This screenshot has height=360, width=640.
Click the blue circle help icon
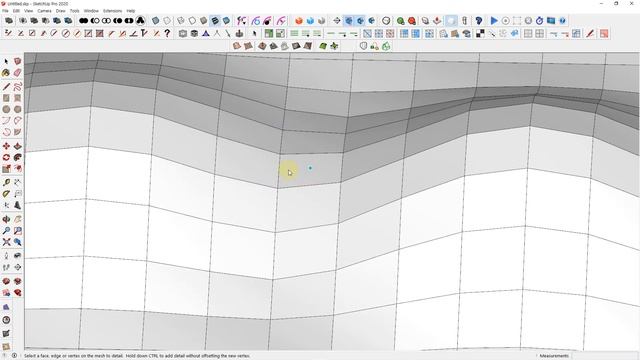pos(562,20)
